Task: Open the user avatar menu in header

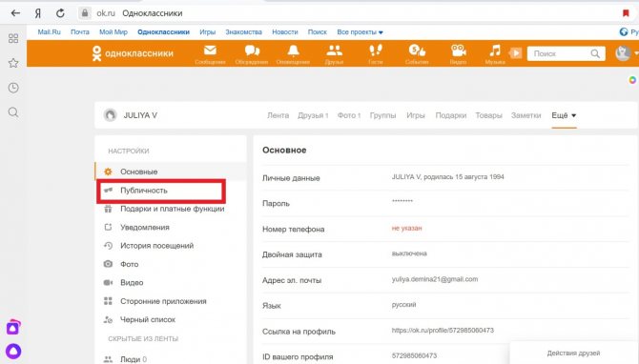Action: point(623,53)
